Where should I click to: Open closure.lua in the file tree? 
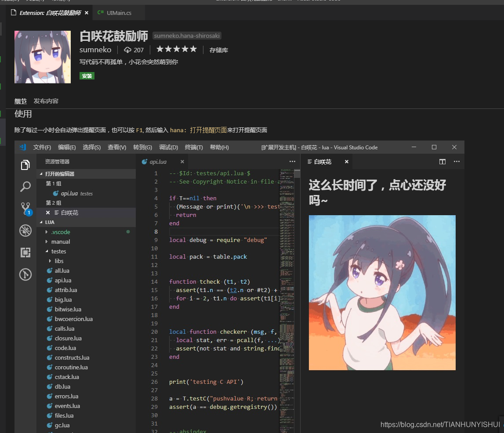86,338
